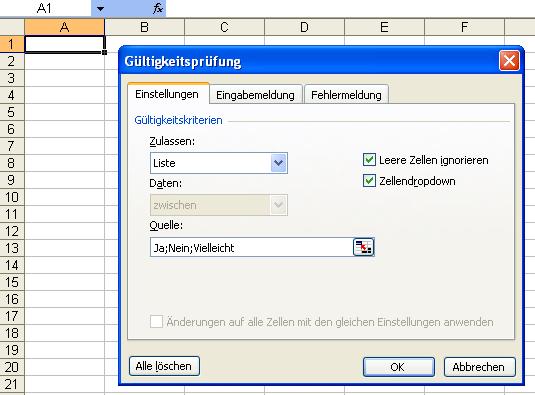Screen dimensions: 535x395
Task: Switch to the Eingabemeldung tab
Action: click(256, 94)
